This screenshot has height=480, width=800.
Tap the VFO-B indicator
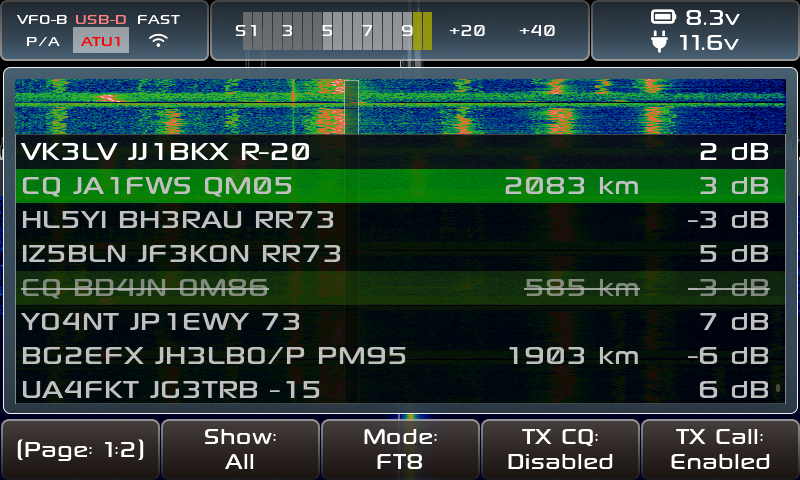click(x=41, y=19)
